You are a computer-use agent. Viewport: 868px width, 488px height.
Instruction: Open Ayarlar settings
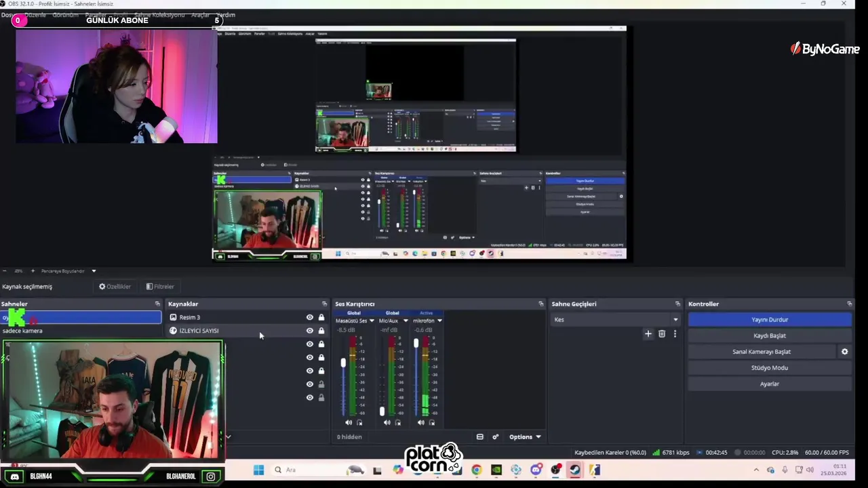pyautogui.click(x=770, y=384)
